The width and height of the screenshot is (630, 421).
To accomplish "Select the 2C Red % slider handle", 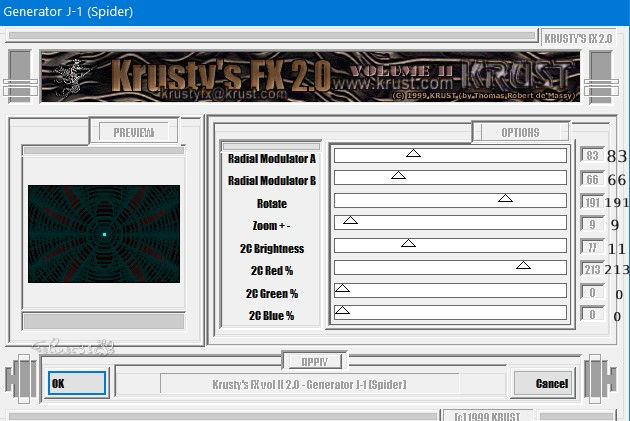I will point(523,265).
